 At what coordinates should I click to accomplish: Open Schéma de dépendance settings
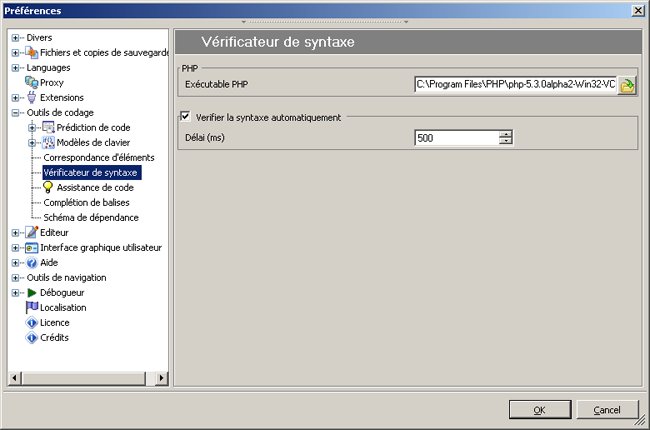91,217
